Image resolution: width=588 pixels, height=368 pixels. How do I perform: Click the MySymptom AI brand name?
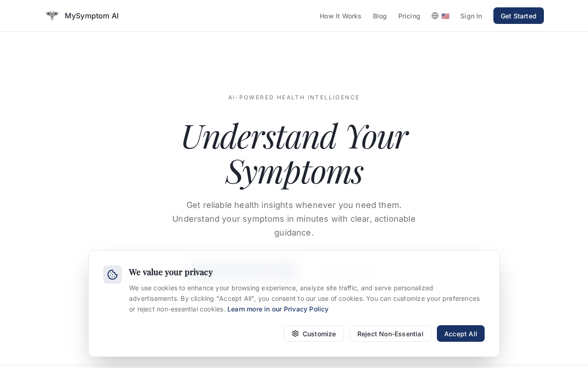pyautogui.click(x=92, y=16)
